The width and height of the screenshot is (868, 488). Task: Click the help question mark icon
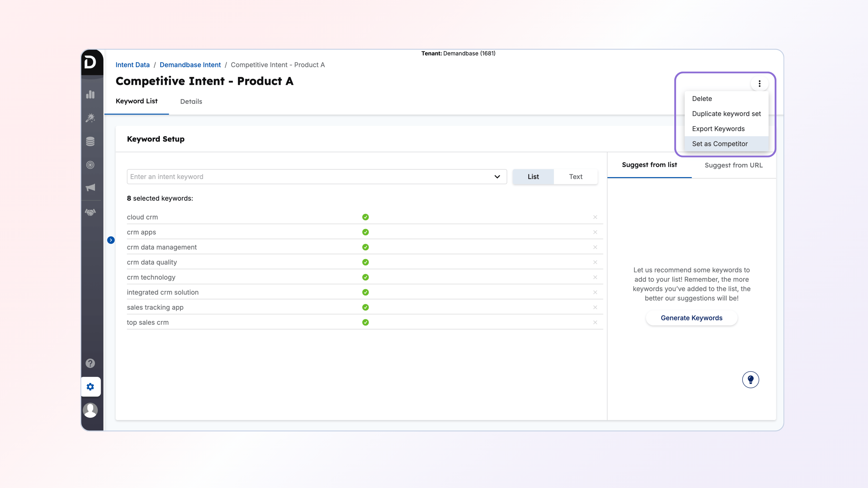pos(90,363)
